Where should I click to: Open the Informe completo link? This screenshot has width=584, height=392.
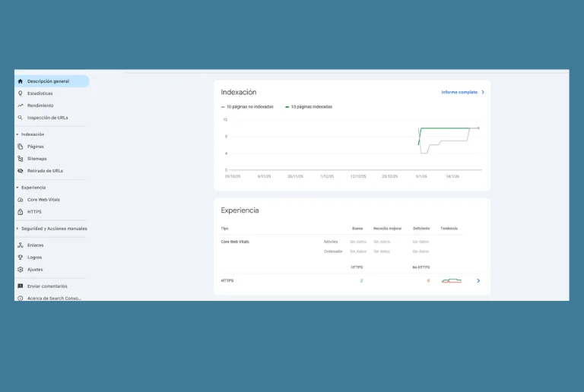click(462, 92)
